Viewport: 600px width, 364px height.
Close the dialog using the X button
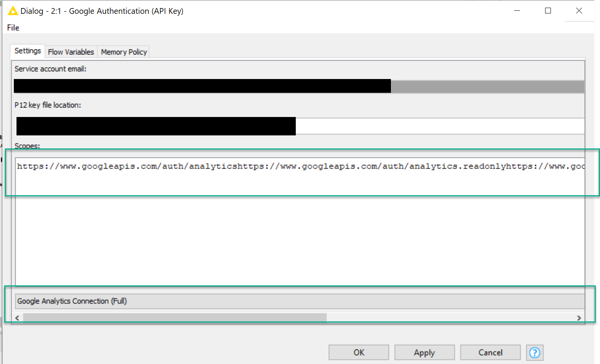[x=579, y=11]
